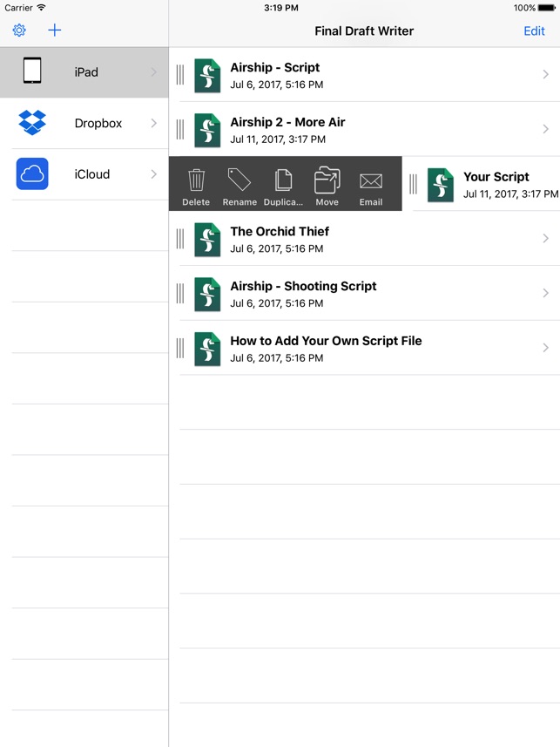Screen dimensions: 560x747
Task: Click the 3:19 PM clock
Action: (x=281, y=8)
